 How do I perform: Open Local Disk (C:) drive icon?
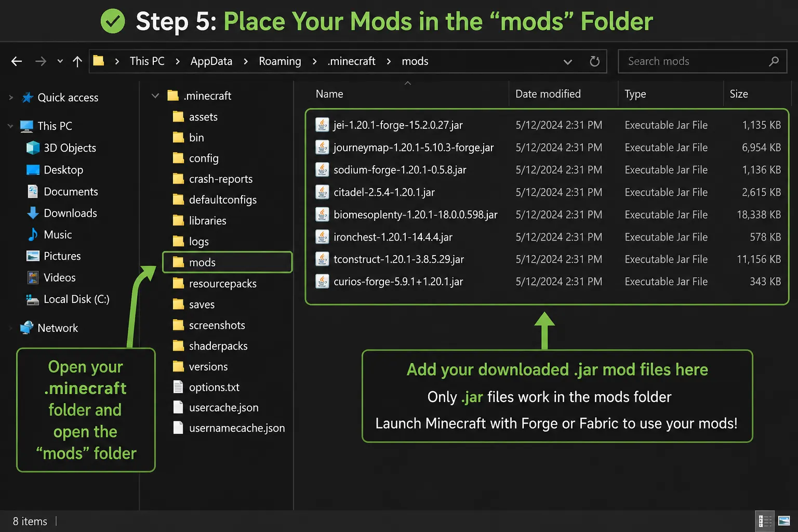33,299
